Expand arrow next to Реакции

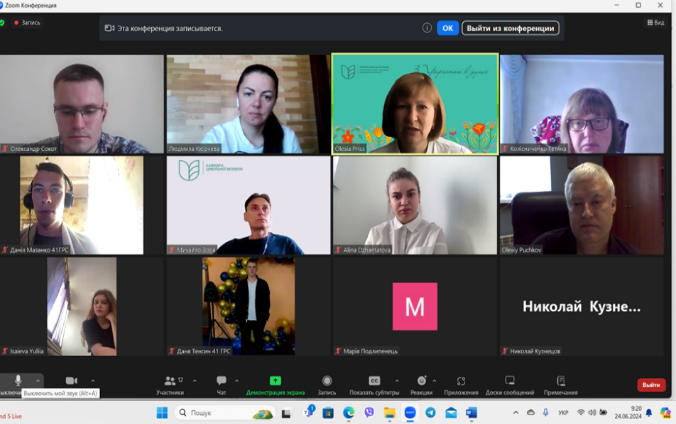(x=434, y=381)
